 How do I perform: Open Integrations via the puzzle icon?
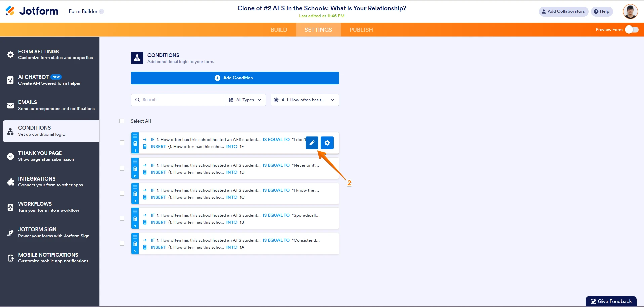pos(10,182)
